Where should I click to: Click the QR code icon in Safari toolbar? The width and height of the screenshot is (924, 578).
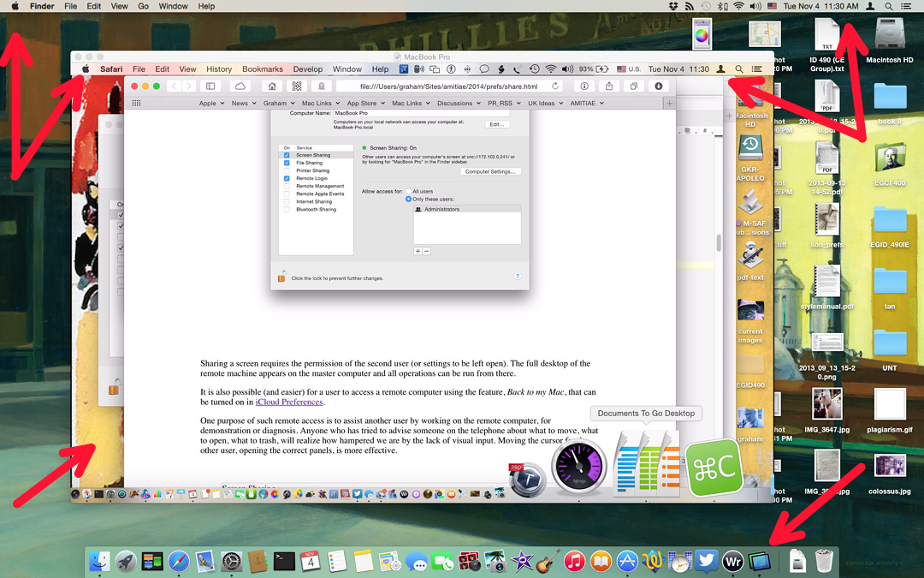coord(296,86)
